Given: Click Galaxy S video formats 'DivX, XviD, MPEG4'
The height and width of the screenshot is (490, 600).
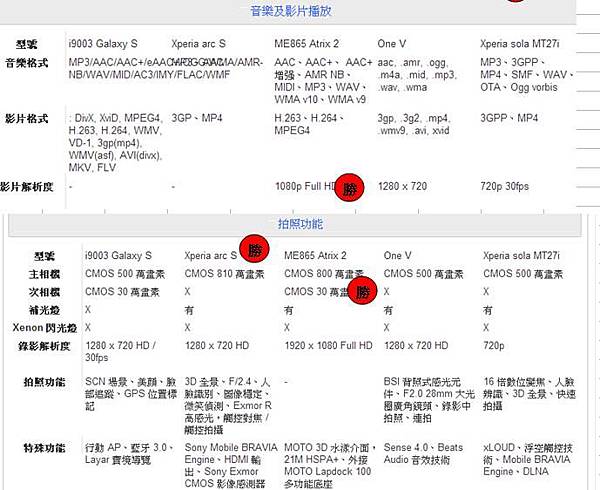Looking at the screenshot, I should point(116,143).
